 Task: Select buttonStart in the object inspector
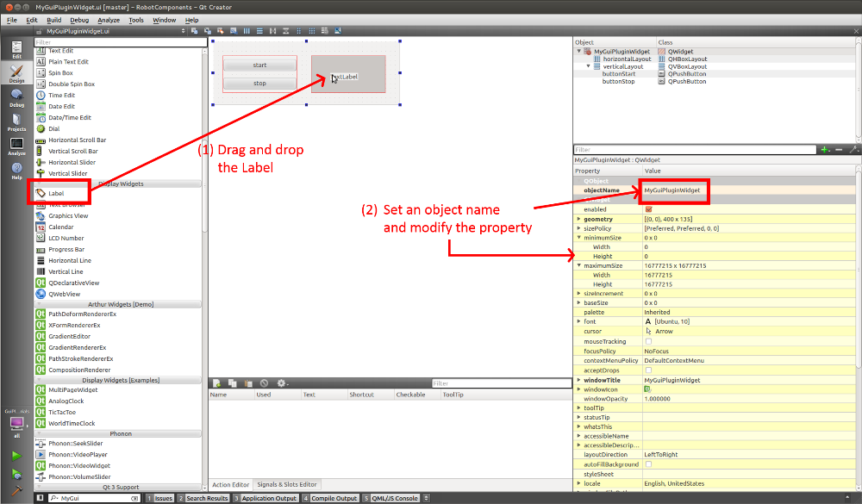coord(618,73)
